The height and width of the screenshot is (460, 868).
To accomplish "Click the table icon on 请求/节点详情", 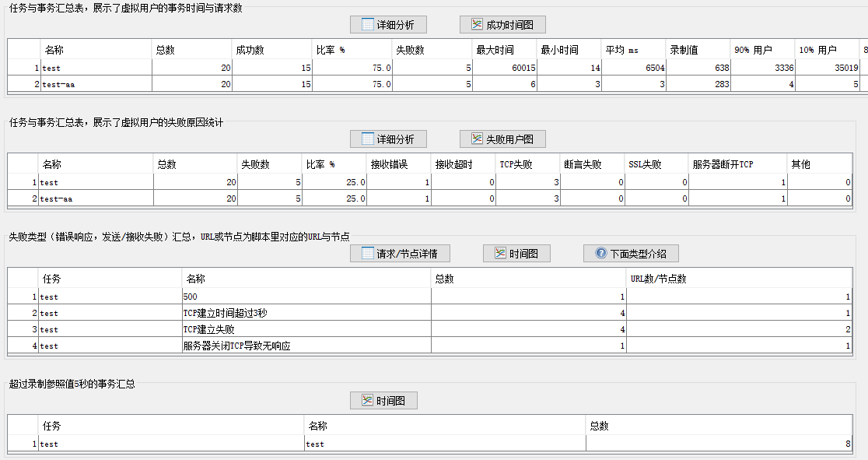I will (367, 254).
